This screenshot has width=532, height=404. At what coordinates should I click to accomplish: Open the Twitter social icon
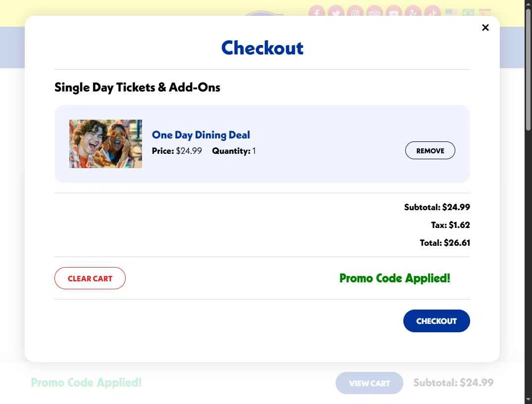(336, 13)
